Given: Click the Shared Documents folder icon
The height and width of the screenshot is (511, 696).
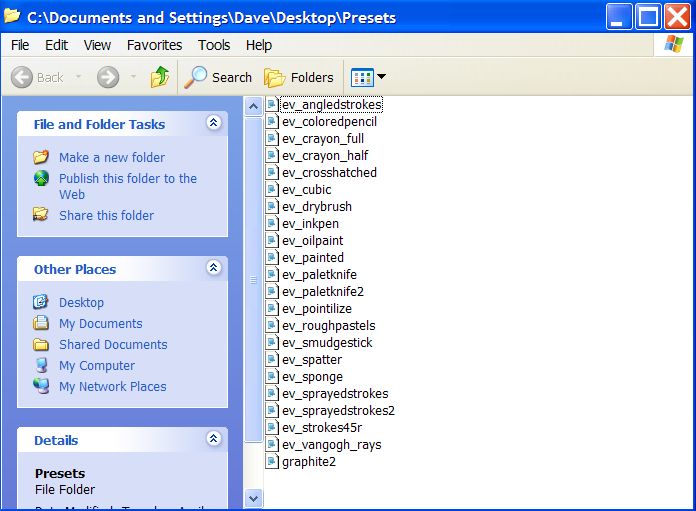Looking at the screenshot, I should pos(41,344).
